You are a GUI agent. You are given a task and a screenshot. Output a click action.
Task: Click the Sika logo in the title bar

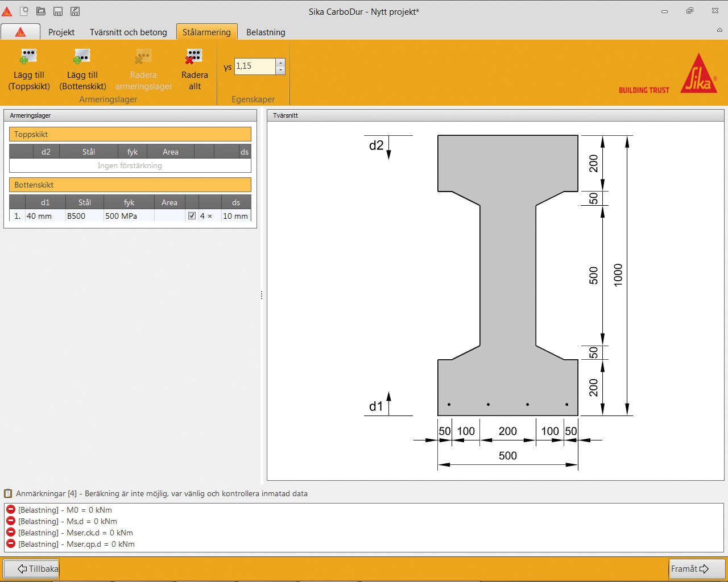pyautogui.click(x=7, y=11)
